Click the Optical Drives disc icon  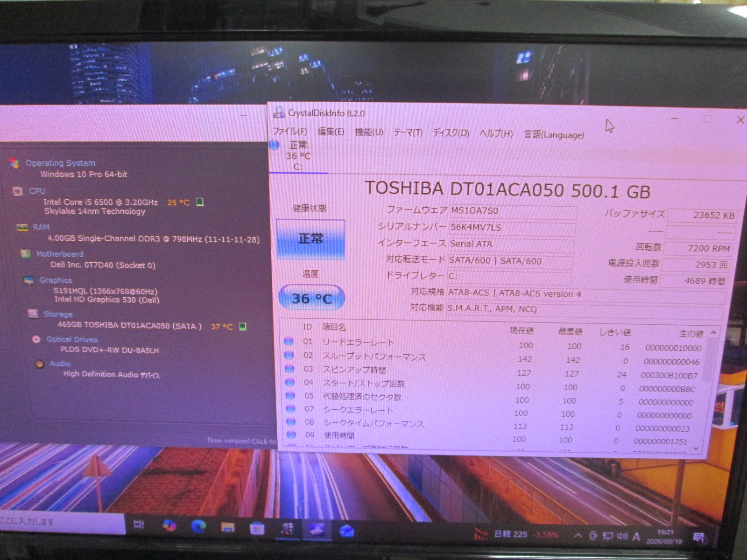36,339
